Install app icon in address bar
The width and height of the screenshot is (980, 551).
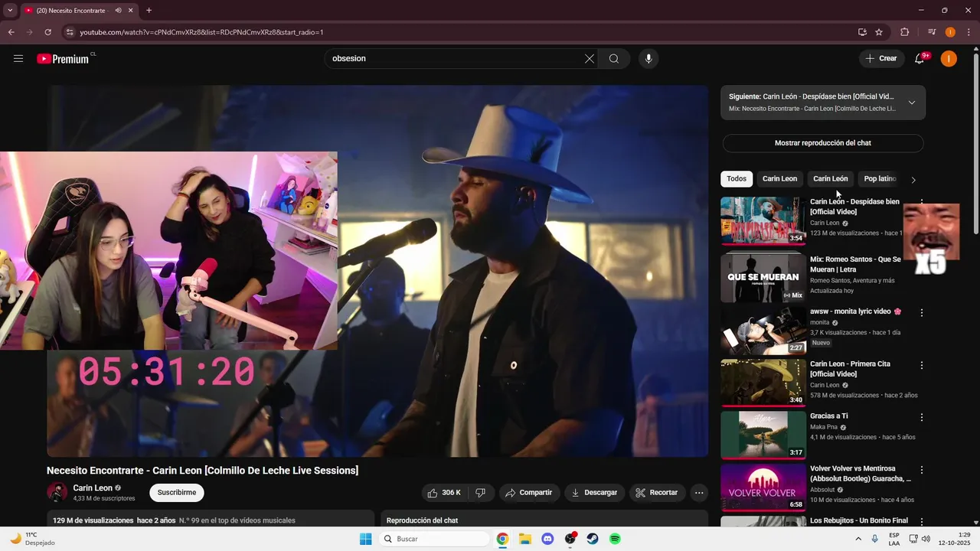pos(862,32)
